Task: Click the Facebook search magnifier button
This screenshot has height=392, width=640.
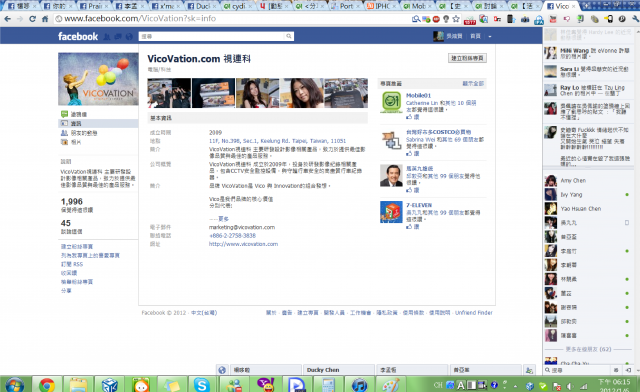Action: [x=289, y=36]
